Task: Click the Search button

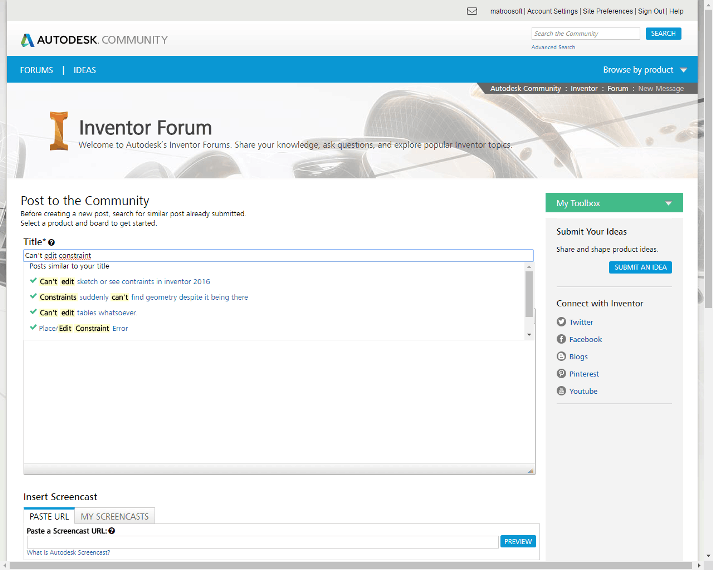Action: click(x=663, y=34)
